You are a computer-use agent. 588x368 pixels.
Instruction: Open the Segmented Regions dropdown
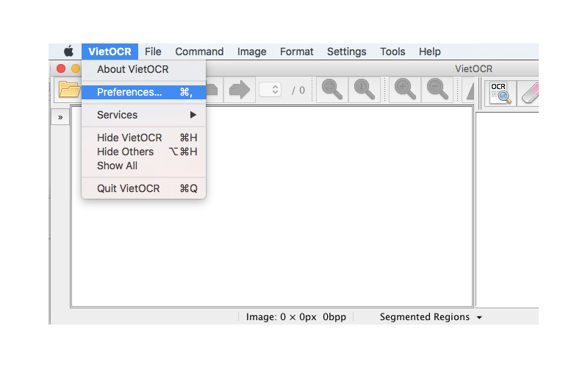pos(431,317)
